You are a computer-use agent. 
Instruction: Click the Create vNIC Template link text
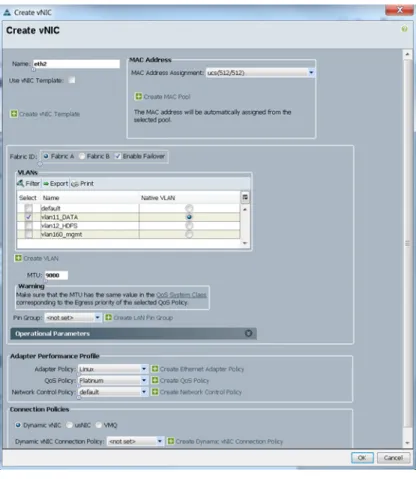coord(49,114)
